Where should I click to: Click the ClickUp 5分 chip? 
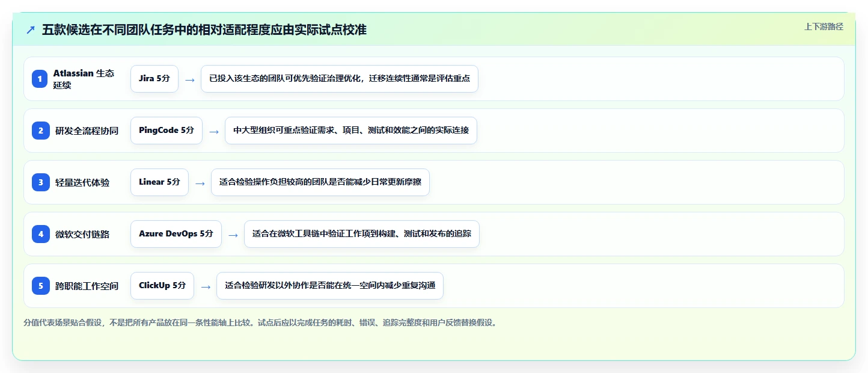[162, 286]
